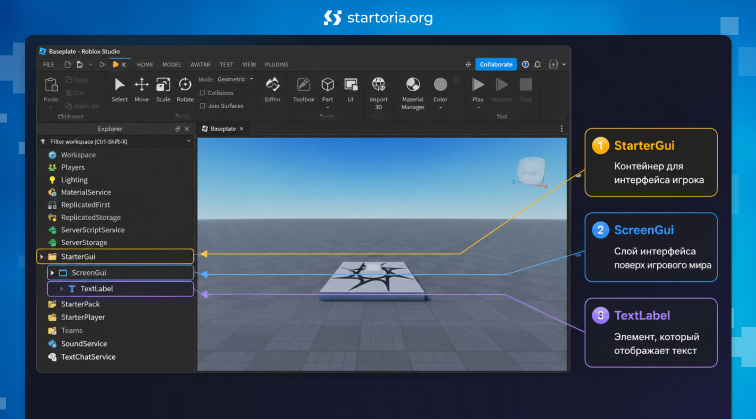Launch the Material Manager
Screen dimensions: 756x419
coord(413,85)
